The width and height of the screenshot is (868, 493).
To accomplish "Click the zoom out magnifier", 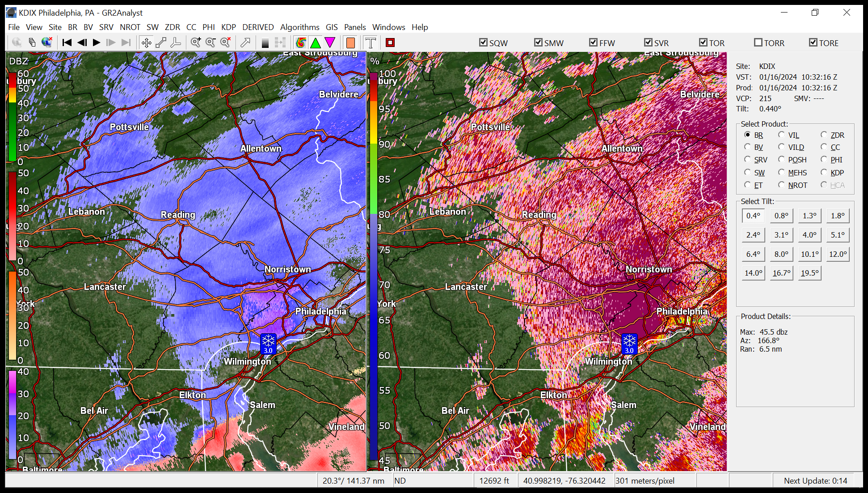I will pyautogui.click(x=211, y=42).
